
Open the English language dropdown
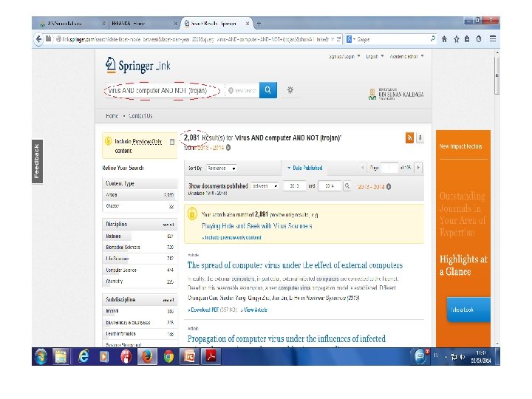click(x=375, y=56)
